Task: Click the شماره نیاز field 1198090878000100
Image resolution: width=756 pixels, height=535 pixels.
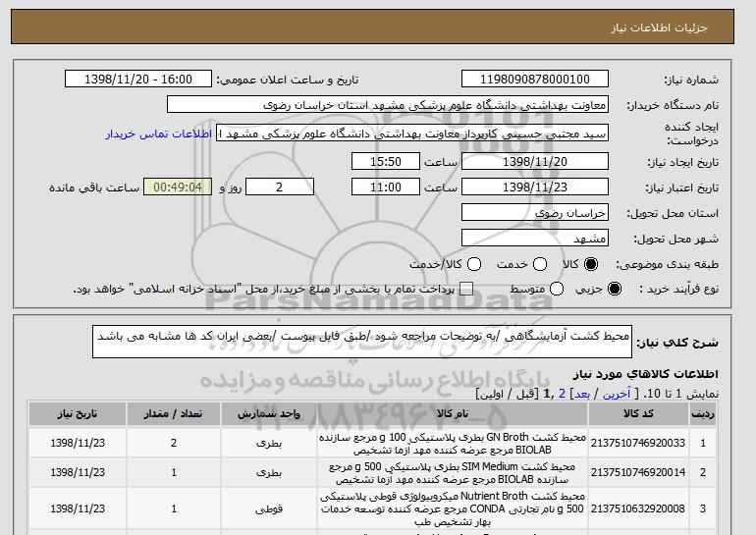Action: point(535,80)
